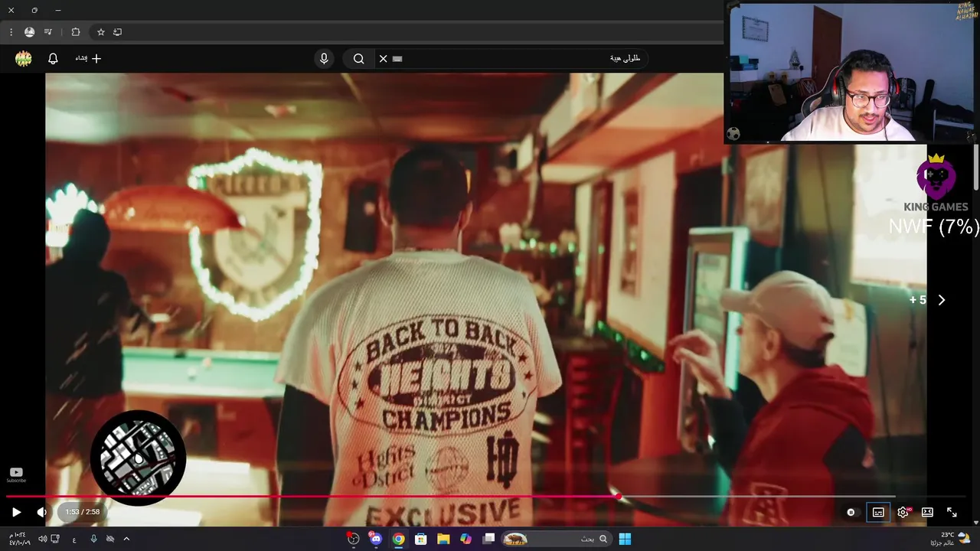Open video settings gear
This screenshot has height=551, width=980.
(903, 512)
